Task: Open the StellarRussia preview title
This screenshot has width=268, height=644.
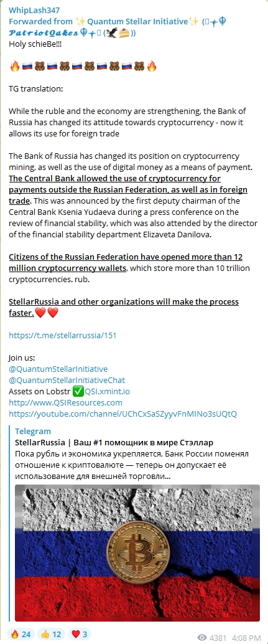Action: [114, 442]
